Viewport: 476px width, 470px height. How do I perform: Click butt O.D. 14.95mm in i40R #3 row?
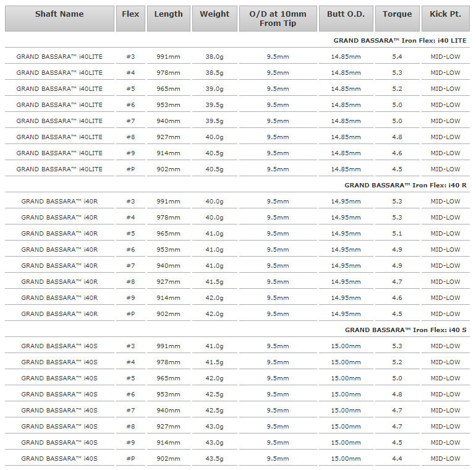tap(346, 202)
